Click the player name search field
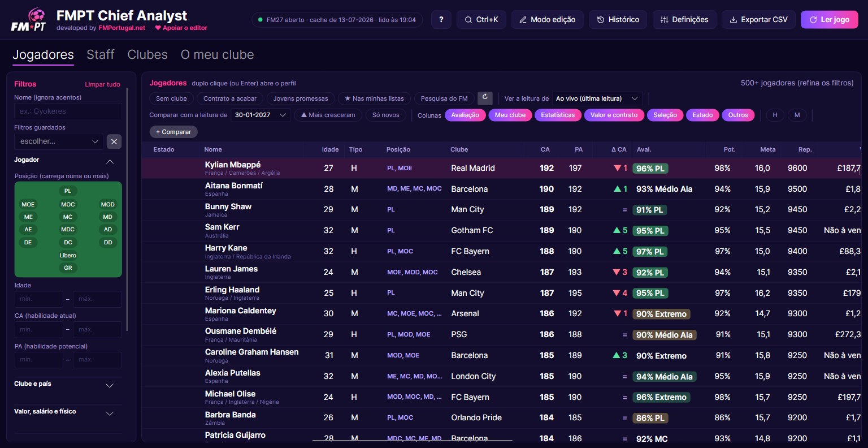The image size is (868, 448). (68, 111)
